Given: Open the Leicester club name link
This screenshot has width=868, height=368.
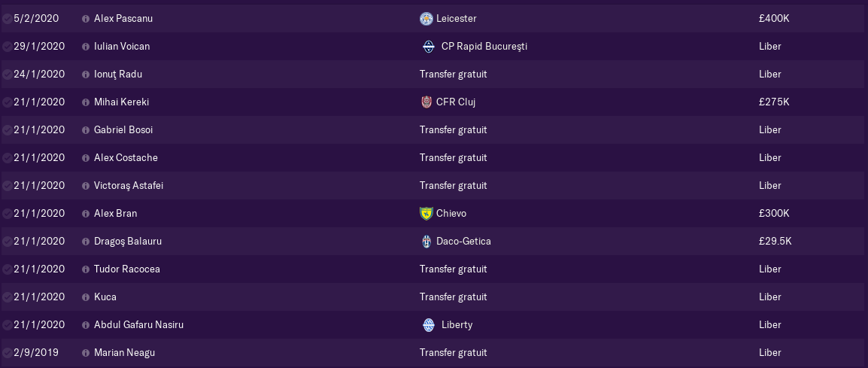Looking at the screenshot, I should pyautogui.click(x=456, y=19).
